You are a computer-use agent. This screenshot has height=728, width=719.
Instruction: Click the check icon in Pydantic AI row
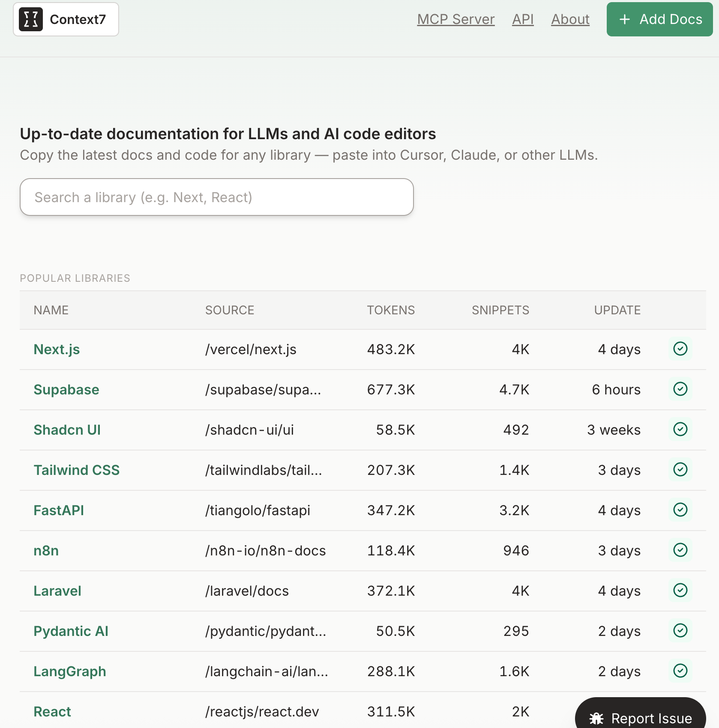(x=680, y=630)
